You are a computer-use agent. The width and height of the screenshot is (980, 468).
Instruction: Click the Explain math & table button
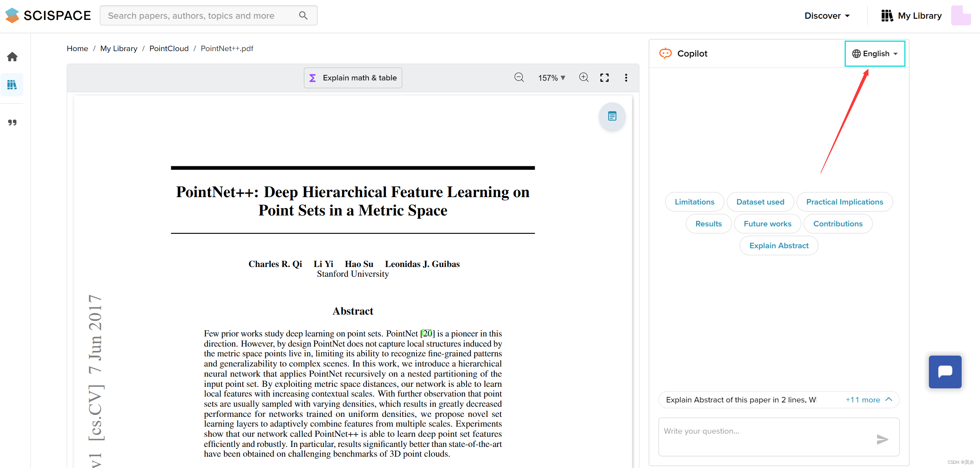[x=353, y=78]
